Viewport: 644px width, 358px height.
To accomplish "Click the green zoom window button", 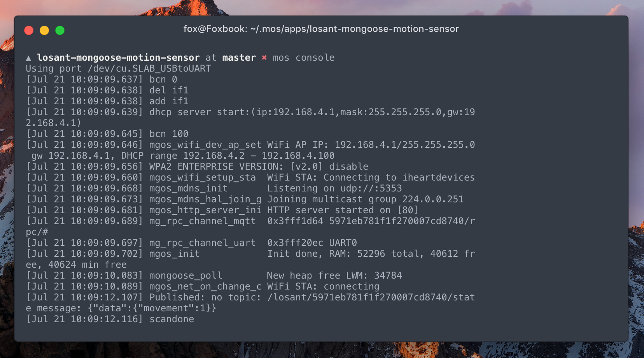I will (60, 30).
